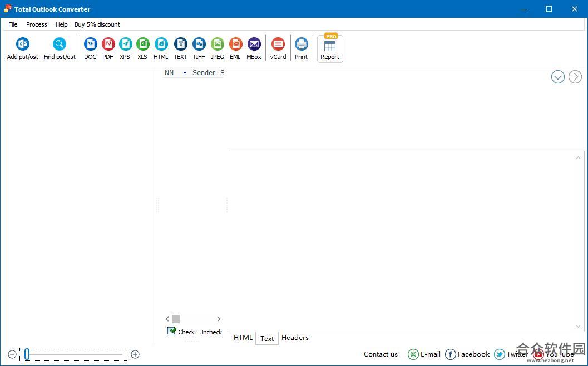The image size is (588, 366).
Task: Switch to the HTML preview tab
Action: click(x=243, y=338)
